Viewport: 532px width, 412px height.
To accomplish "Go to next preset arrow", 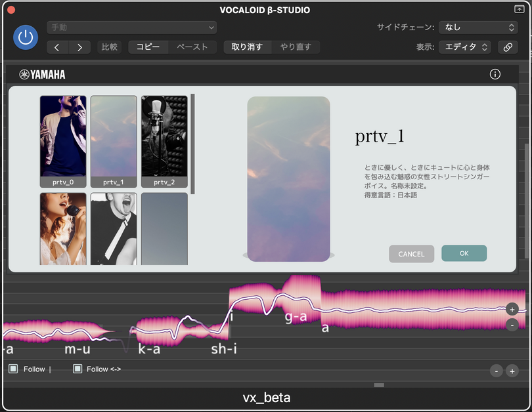I will 79,47.
